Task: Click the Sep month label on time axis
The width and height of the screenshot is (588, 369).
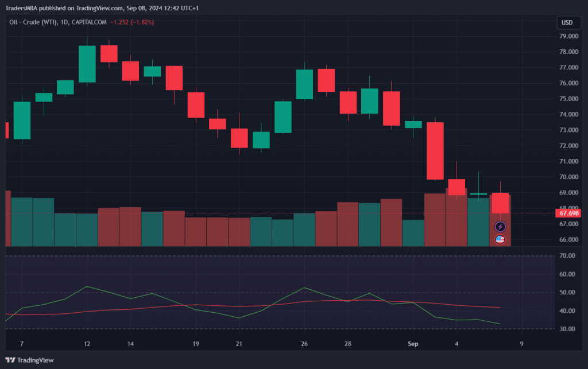Action: tap(413, 344)
